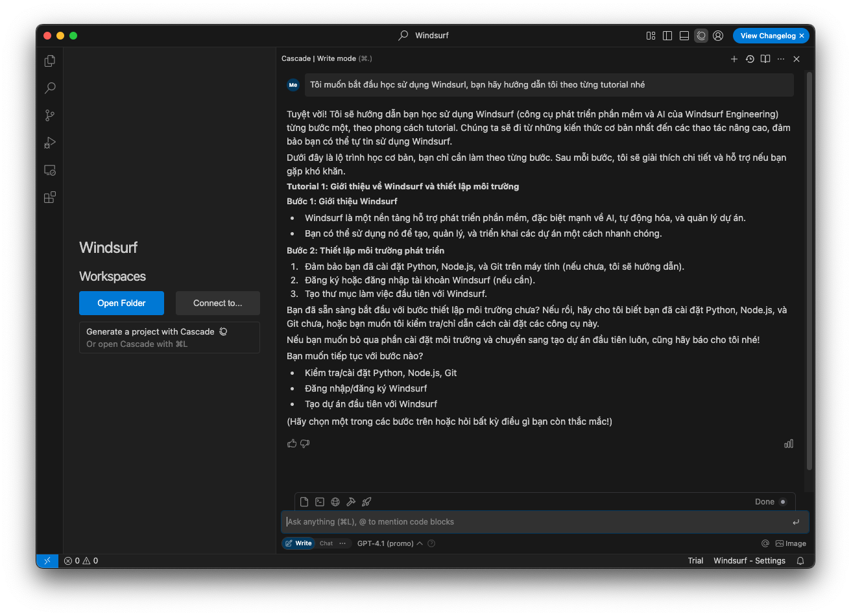Open the Explorer view in the activity bar
The height and width of the screenshot is (616, 851).
(x=50, y=61)
